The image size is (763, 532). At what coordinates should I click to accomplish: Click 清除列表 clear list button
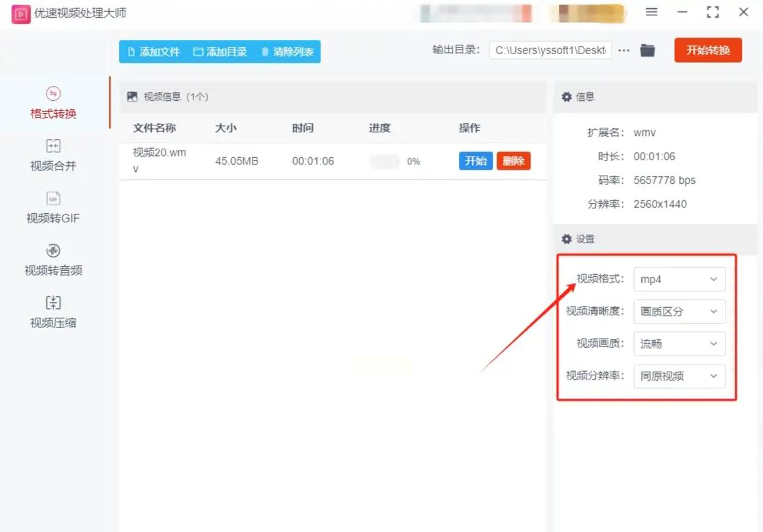click(x=288, y=52)
